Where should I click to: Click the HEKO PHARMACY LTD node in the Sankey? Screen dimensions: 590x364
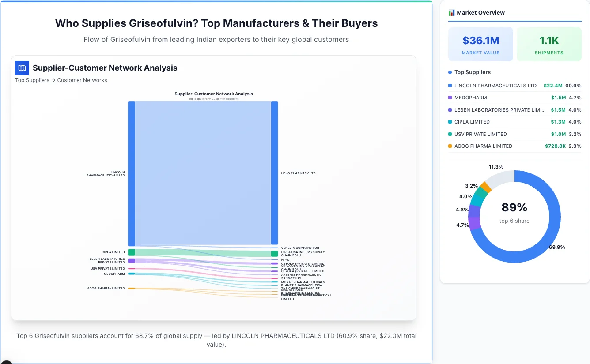pos(299,173)
